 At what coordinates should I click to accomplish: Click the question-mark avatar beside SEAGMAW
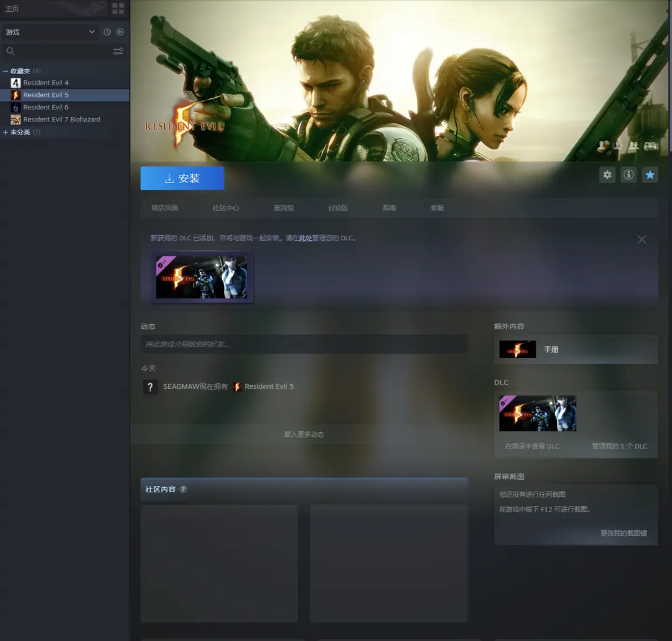150,386
